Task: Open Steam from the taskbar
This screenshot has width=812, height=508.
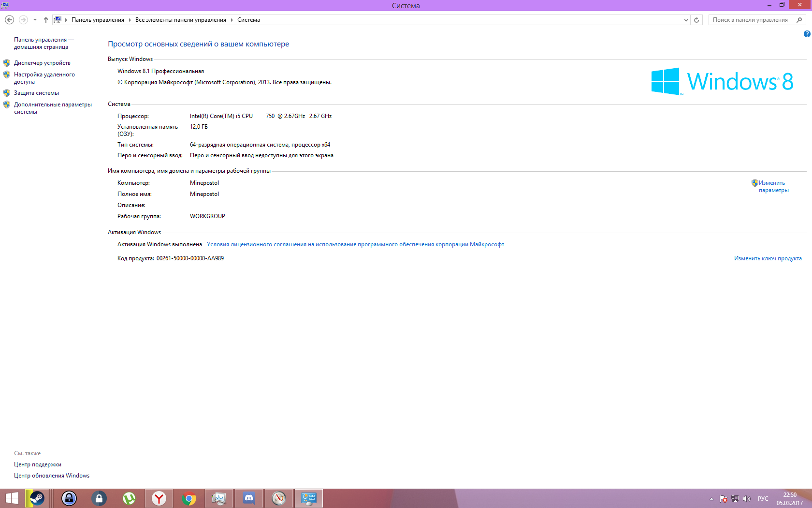Action: (37, 498)
